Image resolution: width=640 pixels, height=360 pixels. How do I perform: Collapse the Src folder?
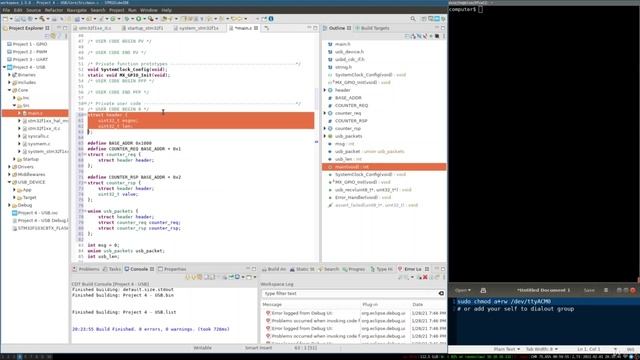click(14, 105)
